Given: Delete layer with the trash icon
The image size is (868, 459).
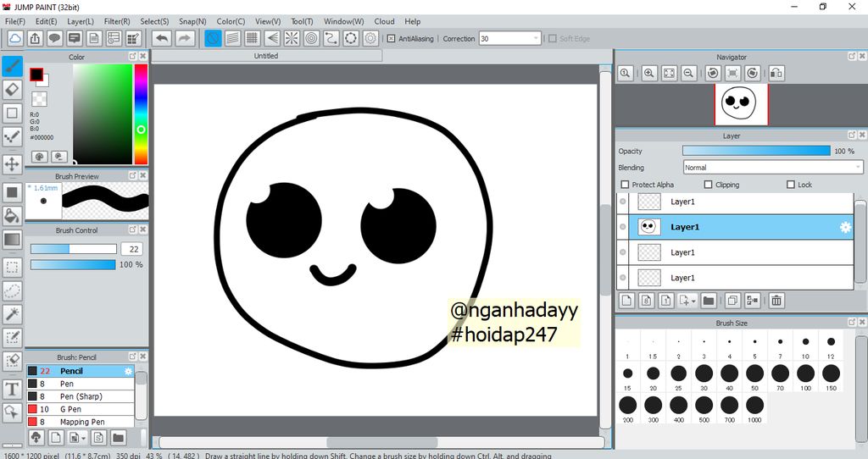Looking at the screenshot, I should click(776, 300).
